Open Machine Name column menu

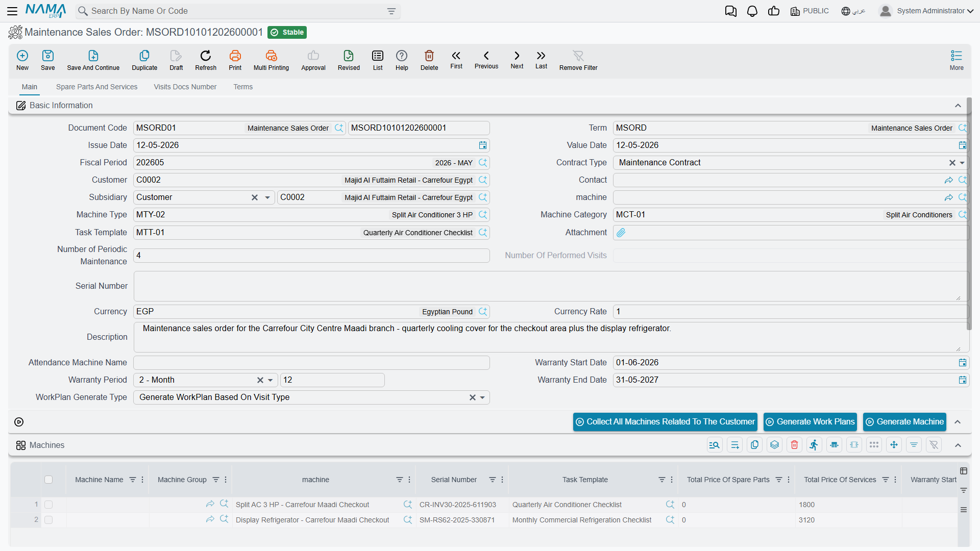142,480
